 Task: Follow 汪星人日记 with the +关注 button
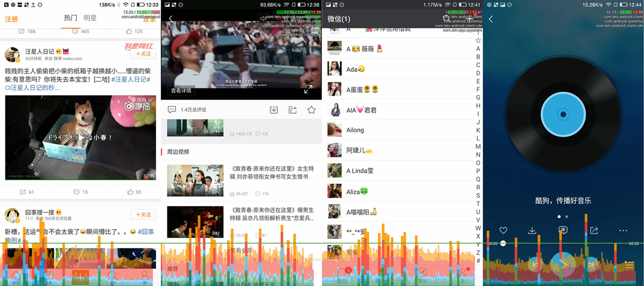(x=143, y=54)
